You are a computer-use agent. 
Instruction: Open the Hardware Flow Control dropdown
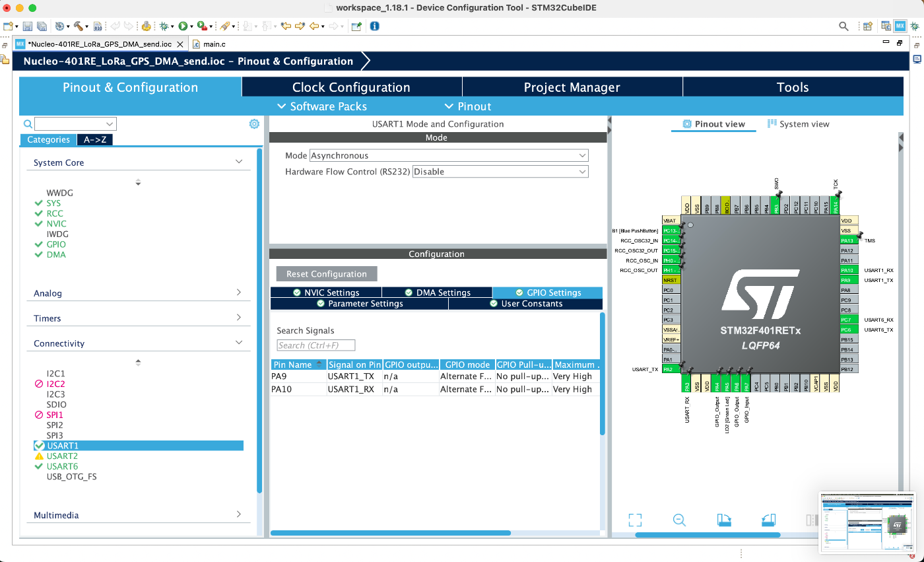(500, 172)
